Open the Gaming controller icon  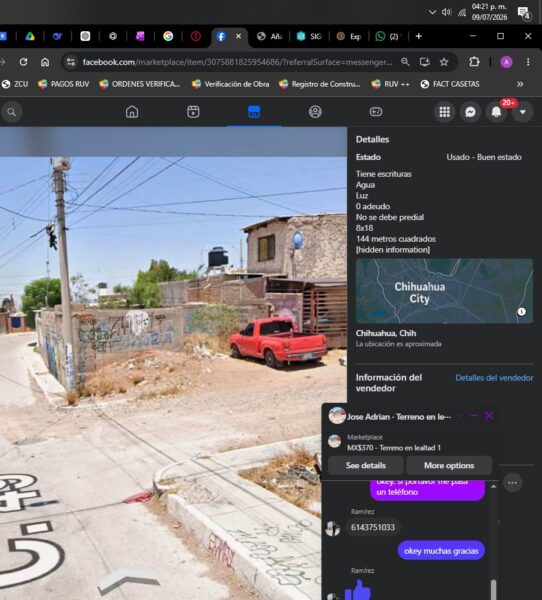click(375, 112)
